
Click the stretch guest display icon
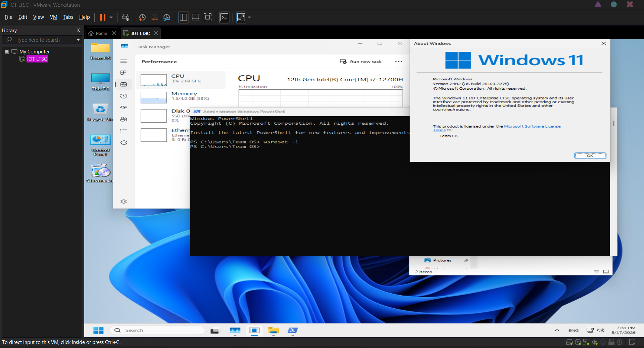coord(241,17)
